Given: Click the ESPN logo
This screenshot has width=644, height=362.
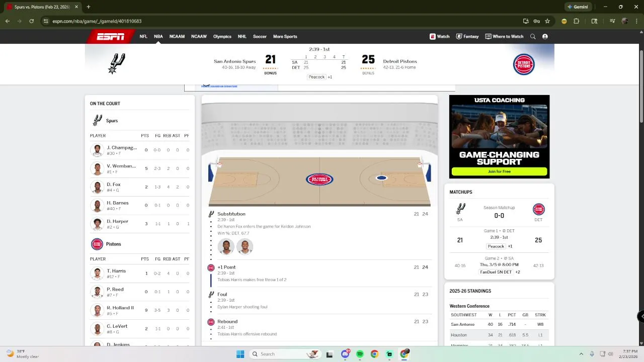Looking at the screenshot, I should pos(111,37).
